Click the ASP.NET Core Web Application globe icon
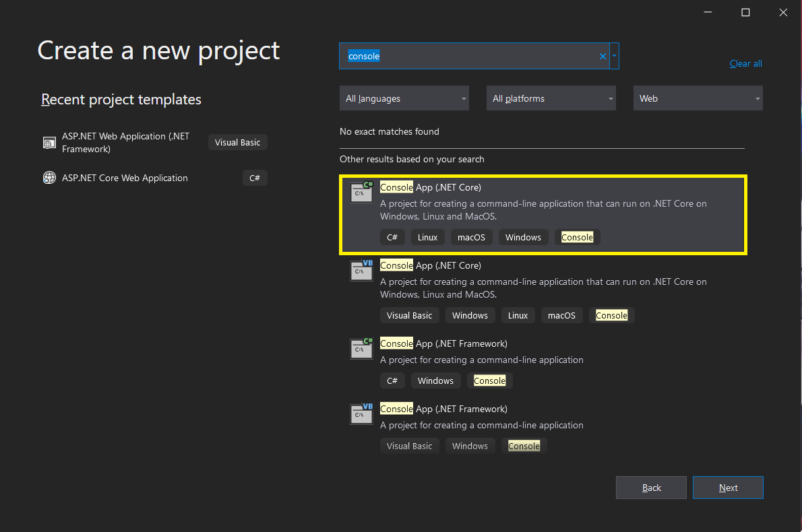This screenshot has width=802, height=532. click(49, 178)
